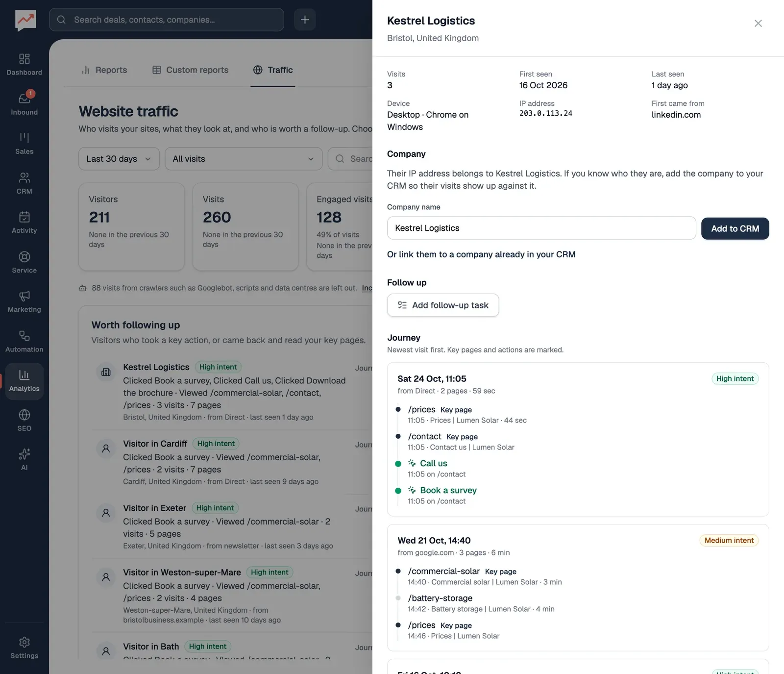Click the Company name input field

[x=541, y=228]
